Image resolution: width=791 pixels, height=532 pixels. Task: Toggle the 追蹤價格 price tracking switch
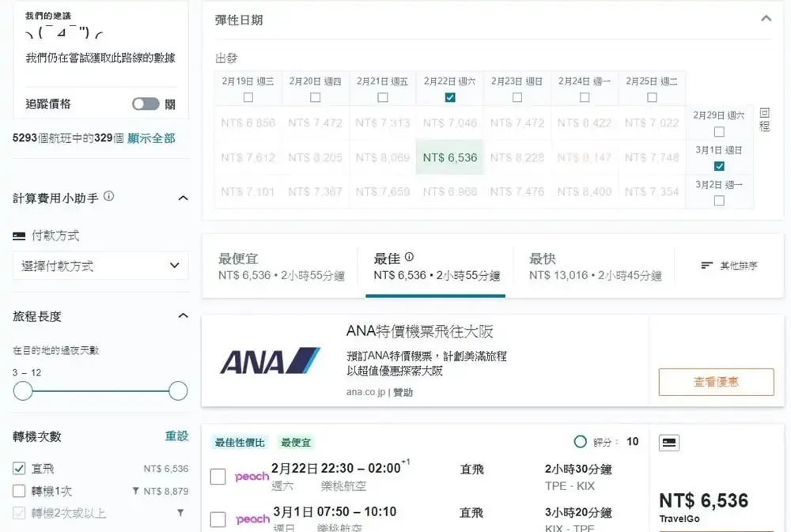click(146, 104)
